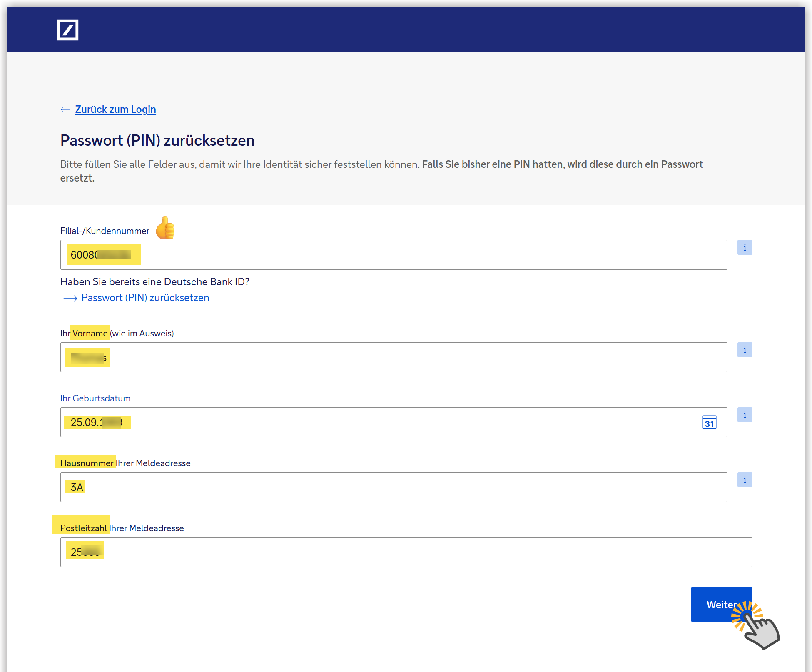Open info icon for Hausnummer field
The image size is (812, 672).
pos(745,480)
